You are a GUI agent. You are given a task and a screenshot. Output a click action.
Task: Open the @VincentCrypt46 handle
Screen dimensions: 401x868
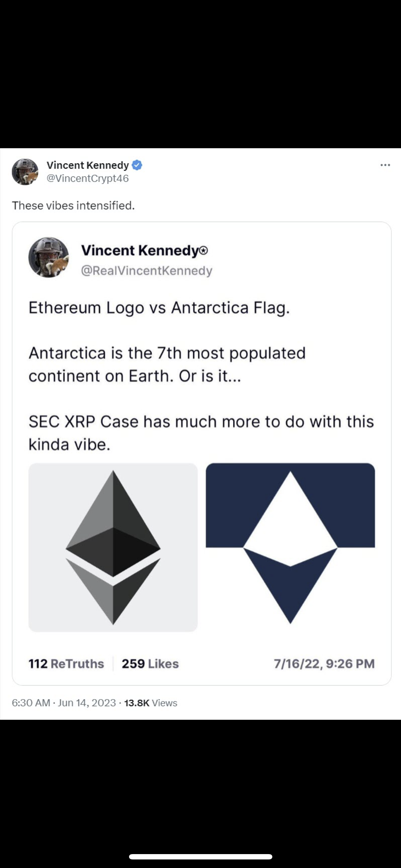(88, 179)
